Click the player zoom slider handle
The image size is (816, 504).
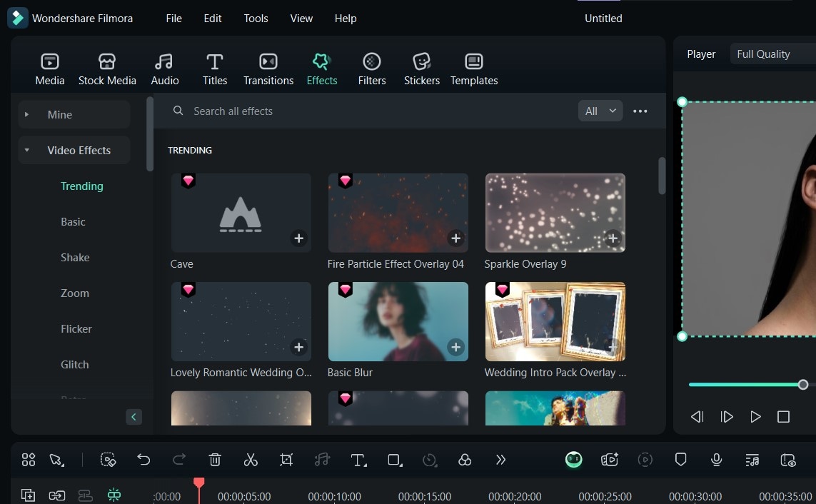pyautogui.click(x=803, y=384)
